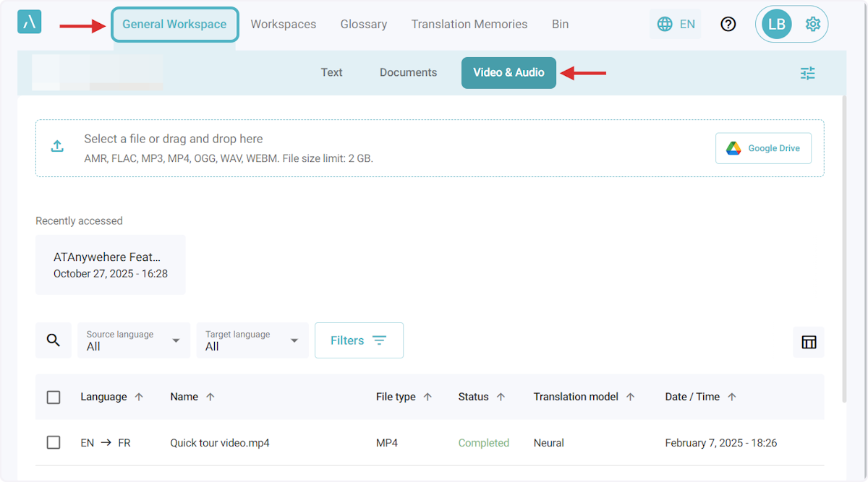The width and height of the screenshot is (868, 482).
Task: Open the Glossary menu item
Action: tap(363, 24)
